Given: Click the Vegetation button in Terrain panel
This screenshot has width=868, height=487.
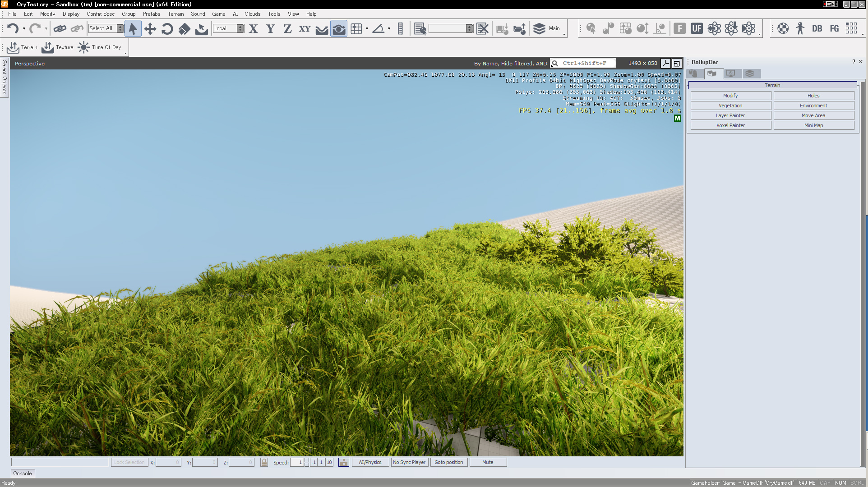Looking at the screenshot, I should [x=730, y=106].
